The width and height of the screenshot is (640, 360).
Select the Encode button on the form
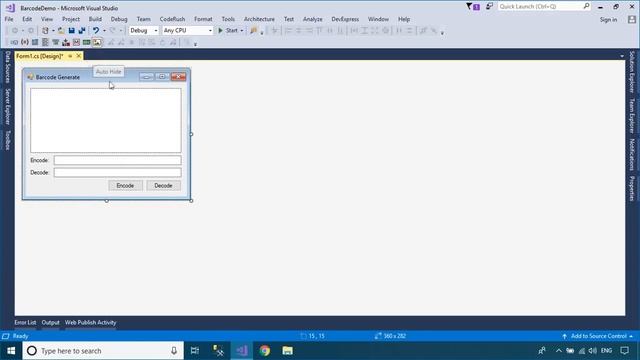pos(125,186)
